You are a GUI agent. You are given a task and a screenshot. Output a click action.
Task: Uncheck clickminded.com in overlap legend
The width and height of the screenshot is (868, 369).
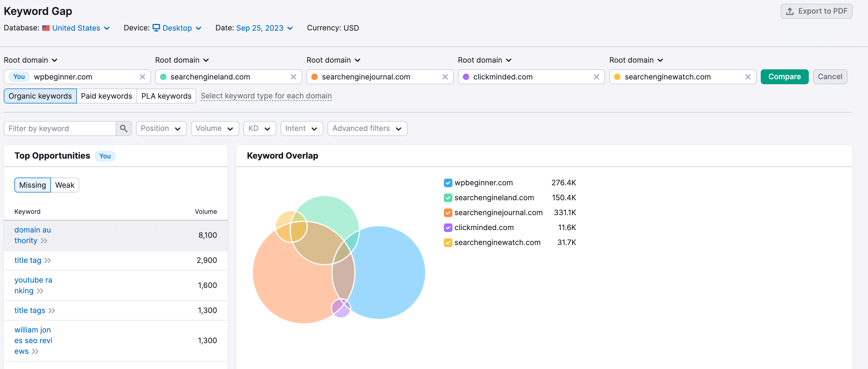(448, 228)
